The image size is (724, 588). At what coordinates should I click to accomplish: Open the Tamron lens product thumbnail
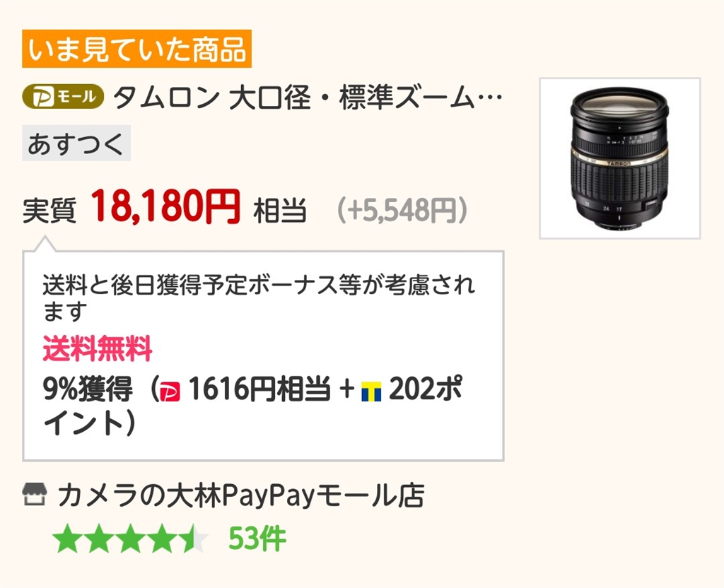pyautogui.click(x=620, y=158)
